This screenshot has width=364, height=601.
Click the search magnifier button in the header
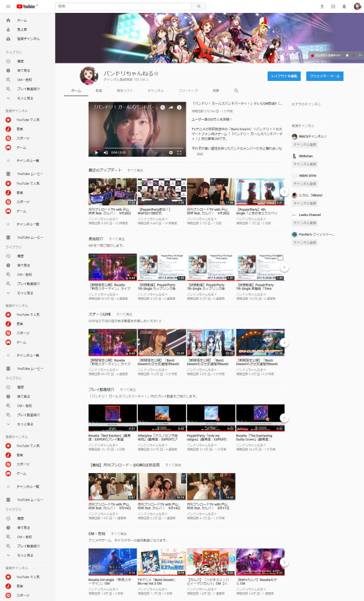(x=199, y=6)
